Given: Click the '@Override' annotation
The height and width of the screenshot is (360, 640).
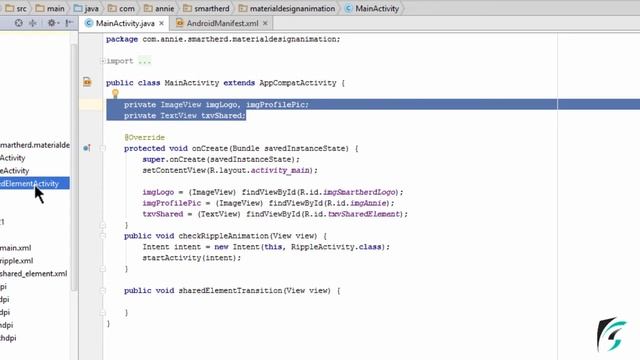Looking at the screenshot, I should (144, 138).
